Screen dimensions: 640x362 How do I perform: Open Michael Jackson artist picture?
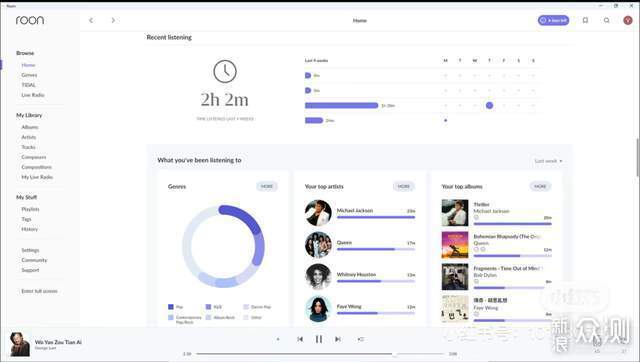coord(318,213)
